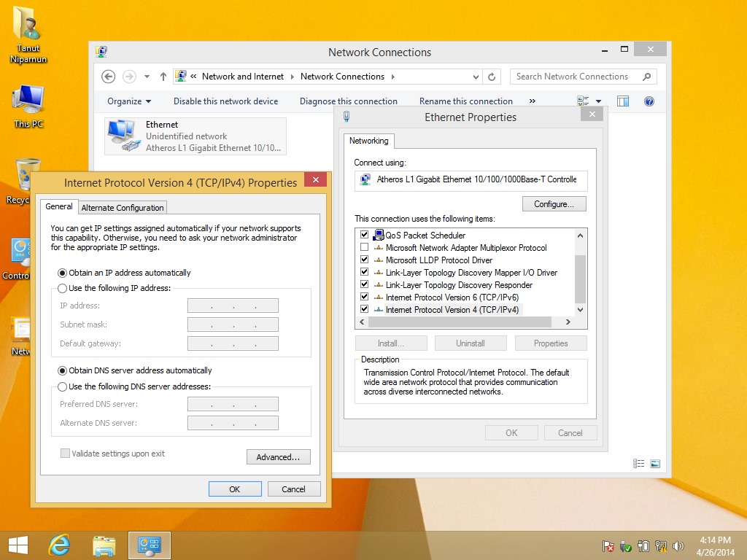The width and height of the screenshot is (747, 560).
Task: Click the power plug tray icon
Action: point(643,546)
